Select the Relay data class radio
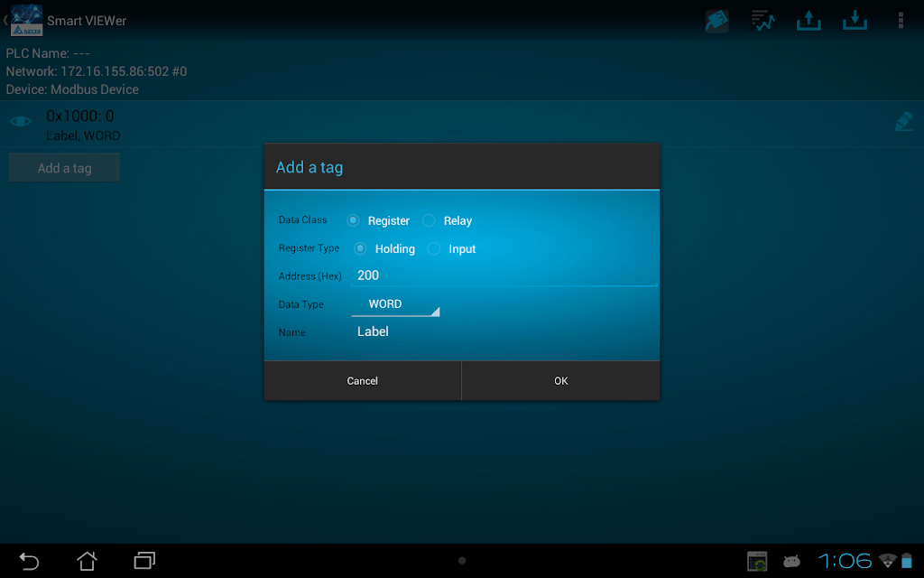The width and height of the screenshot is (924, 578). 429,220
